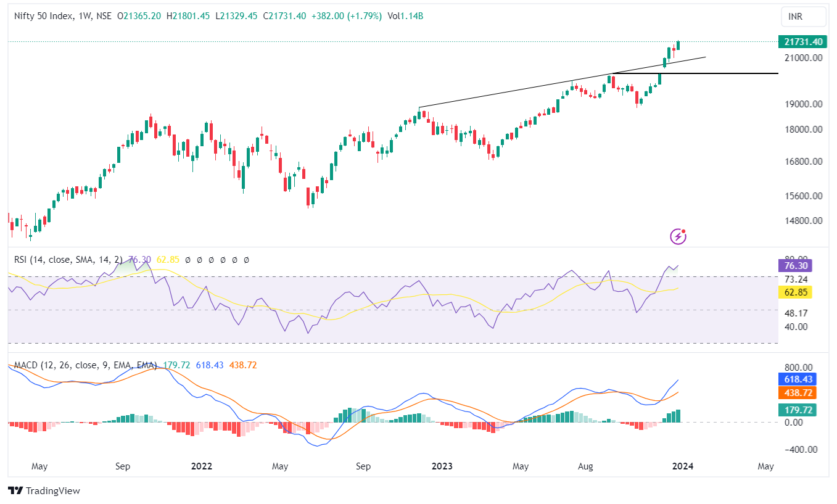Open the MACD indicator legend
837x504 pixels.
(81, 365)
